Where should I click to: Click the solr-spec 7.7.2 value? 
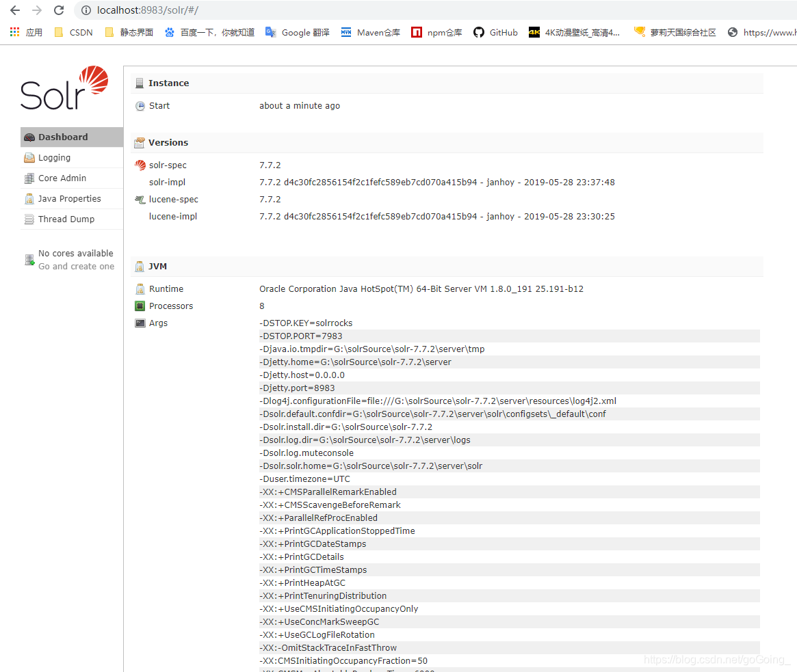[270, 165]
